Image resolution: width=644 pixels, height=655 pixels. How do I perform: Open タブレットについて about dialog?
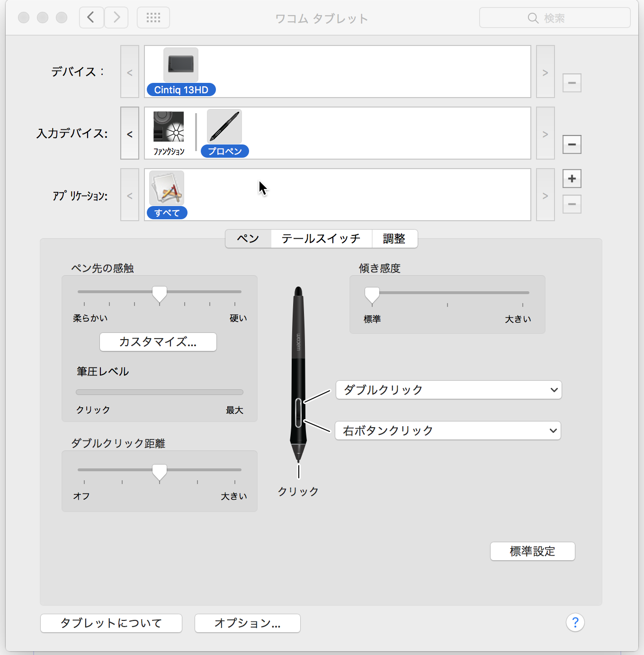click(x=111, y=623)
